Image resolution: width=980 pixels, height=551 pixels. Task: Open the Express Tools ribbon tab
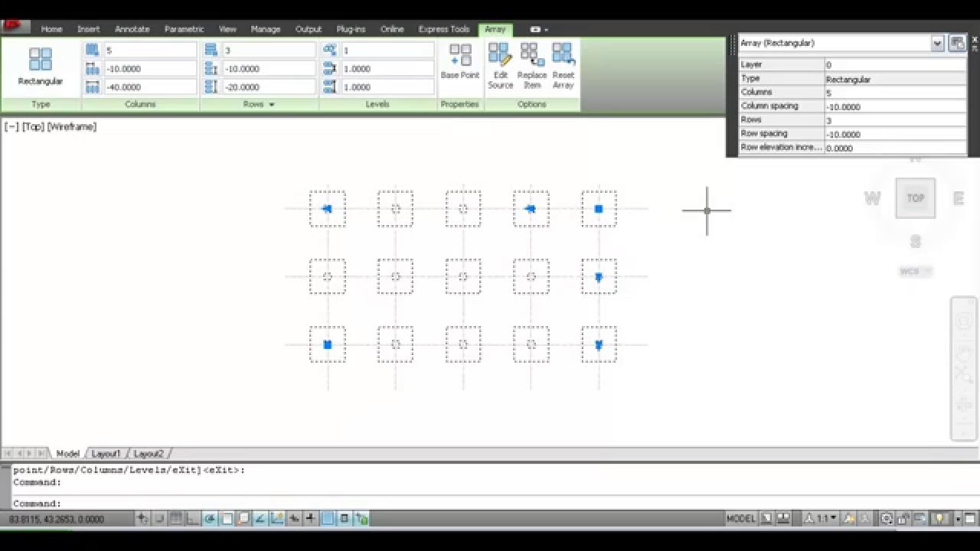pyautogui.click(x=444, y=29)
